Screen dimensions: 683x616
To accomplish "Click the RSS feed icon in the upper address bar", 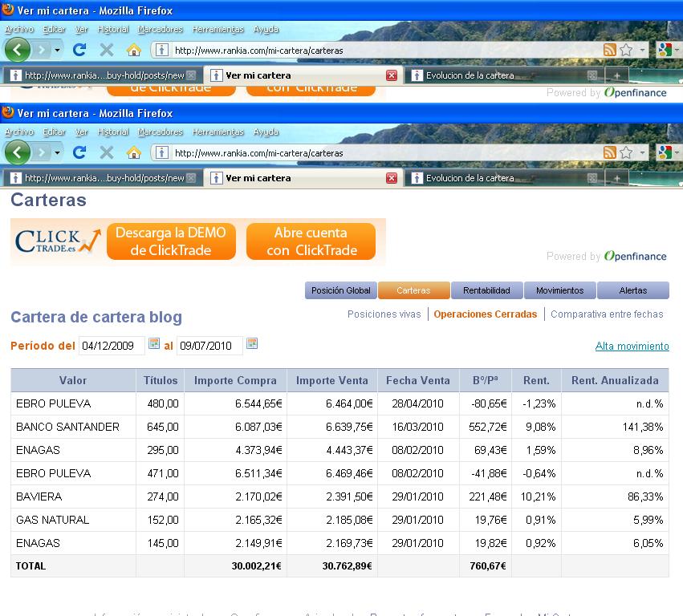I will (609, 50).
